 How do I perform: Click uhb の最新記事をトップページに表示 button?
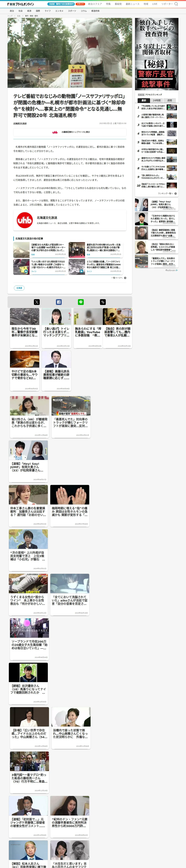70,132
